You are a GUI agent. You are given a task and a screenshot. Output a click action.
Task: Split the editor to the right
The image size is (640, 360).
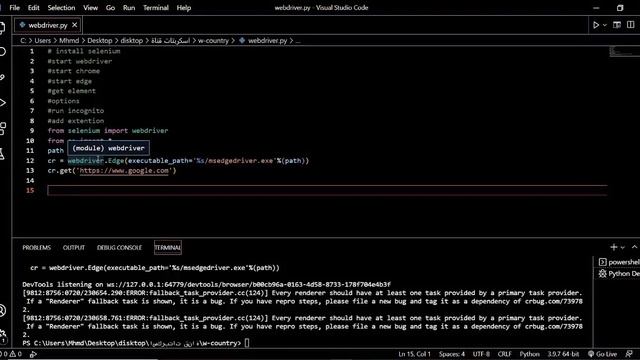pos(631,25)
